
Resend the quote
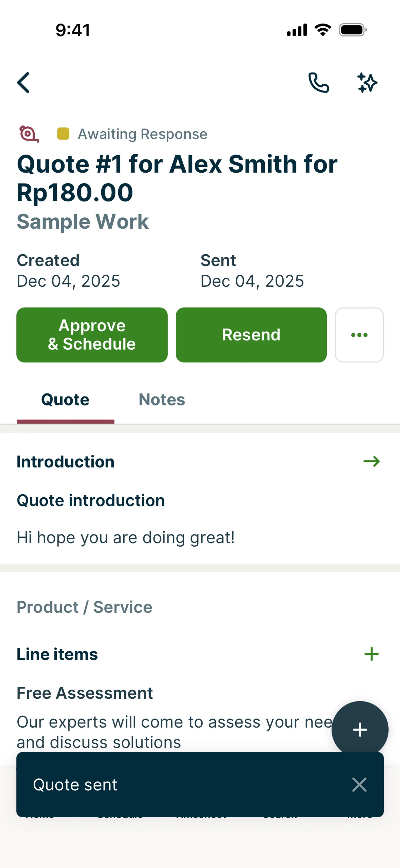pyautogui.click(x=251, y=335)
